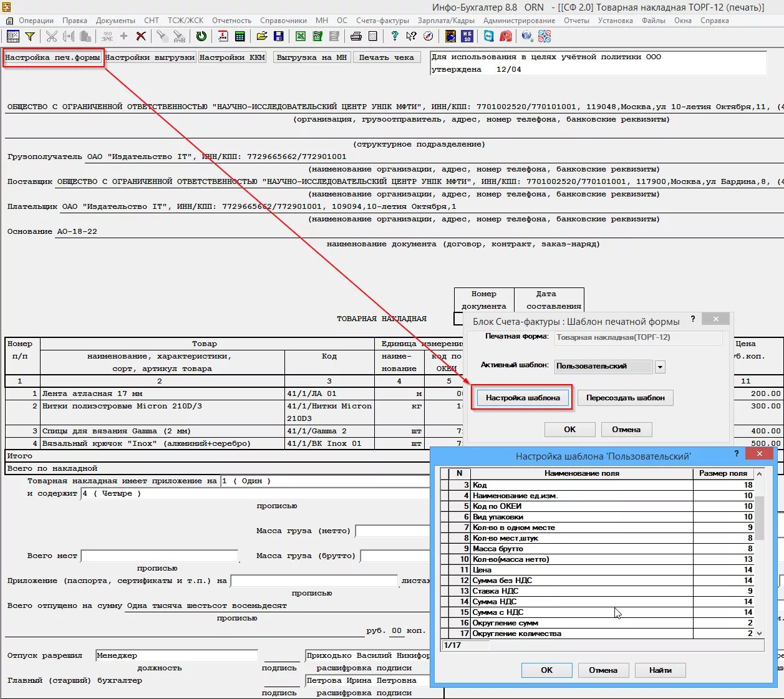Click the paste clipboard icon
This screenshot has height=699, width=784.
(x=86, y=36)
